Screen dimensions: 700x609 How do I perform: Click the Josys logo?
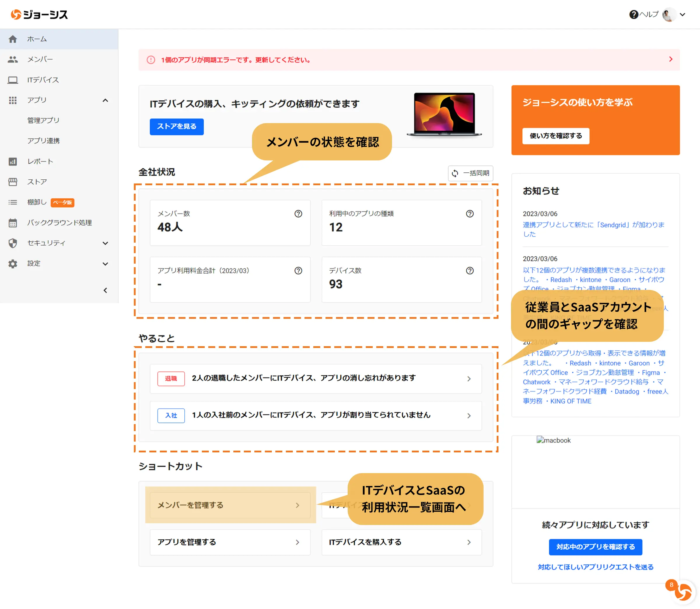click(39, 15)
